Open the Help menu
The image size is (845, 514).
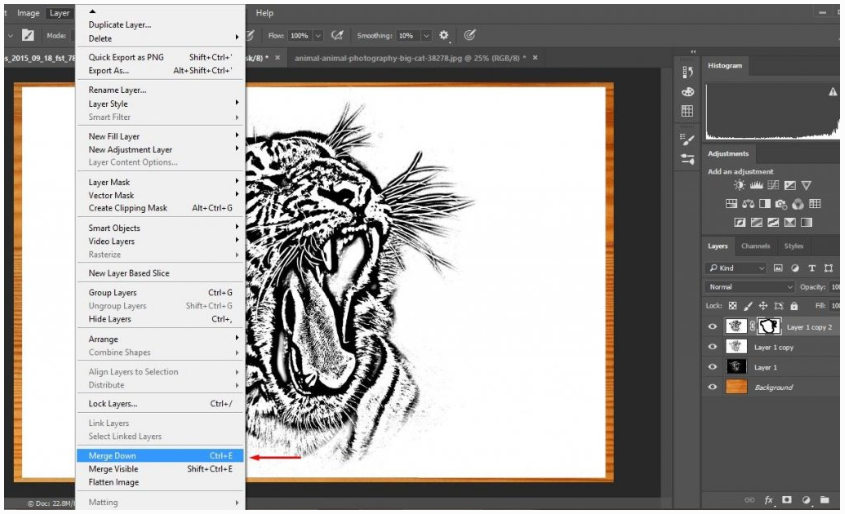[264, 13]
